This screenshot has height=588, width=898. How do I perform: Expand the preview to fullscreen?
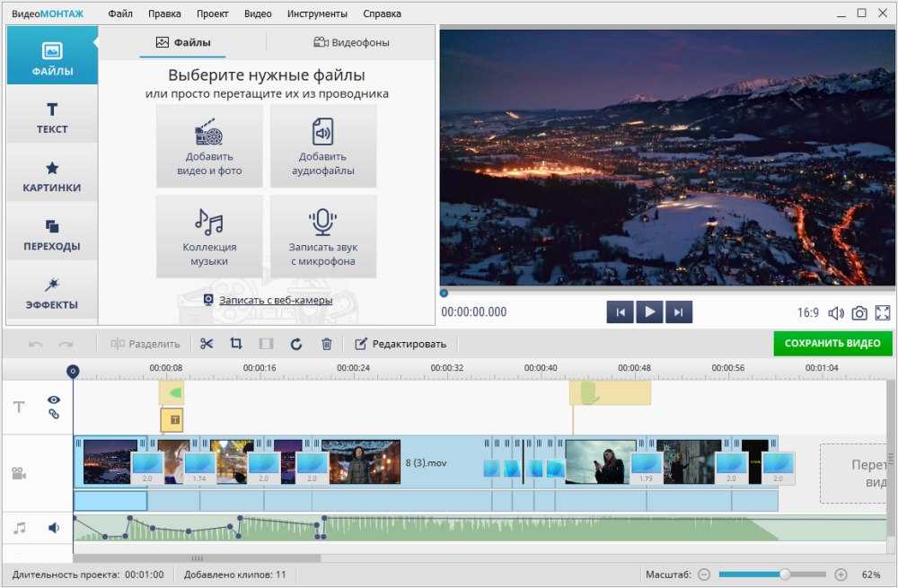883,312
